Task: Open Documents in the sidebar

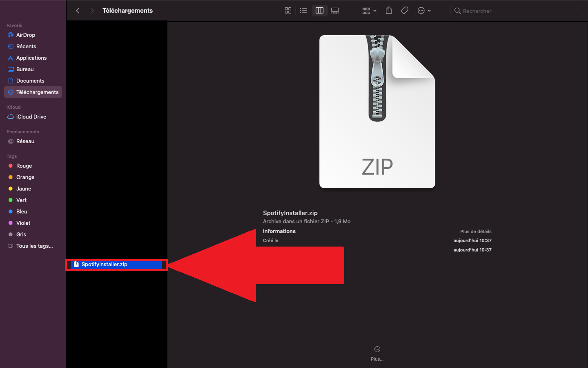Action: coord(33,81)
